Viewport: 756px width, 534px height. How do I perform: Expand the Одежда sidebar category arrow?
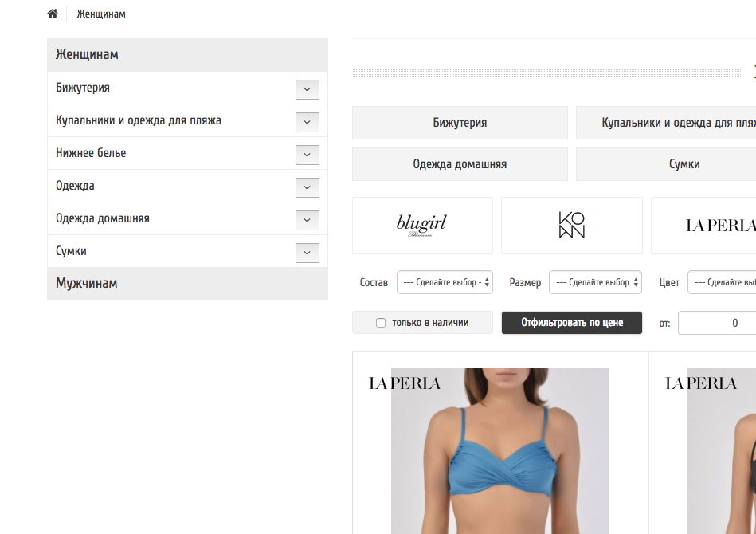point(307,187)
